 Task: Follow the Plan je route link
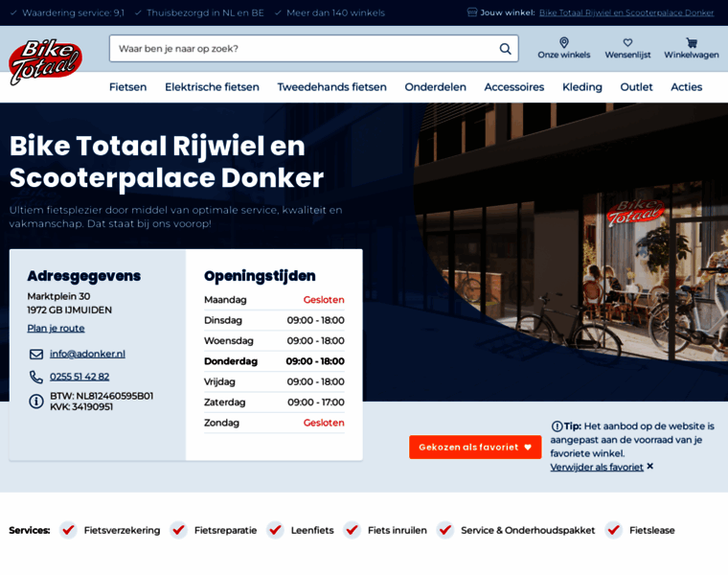[x=56, y=329]
